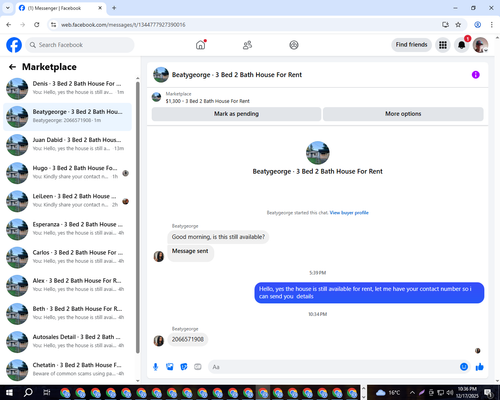Click the 2066571908 phone number message

(x=188, y=339)
